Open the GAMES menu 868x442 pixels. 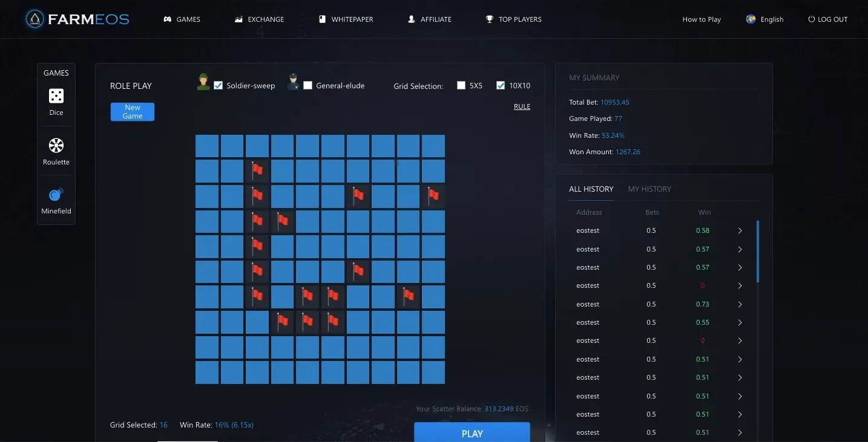pos(182,19)
